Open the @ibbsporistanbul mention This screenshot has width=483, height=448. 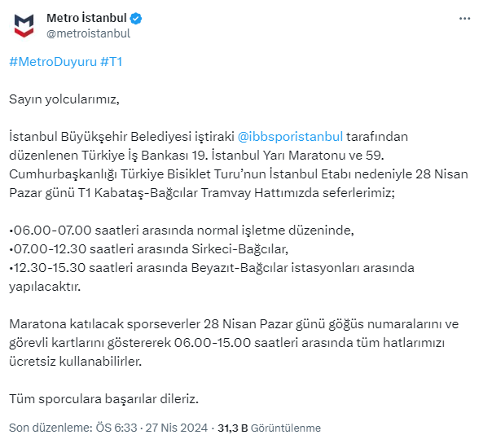pos(290,136)
